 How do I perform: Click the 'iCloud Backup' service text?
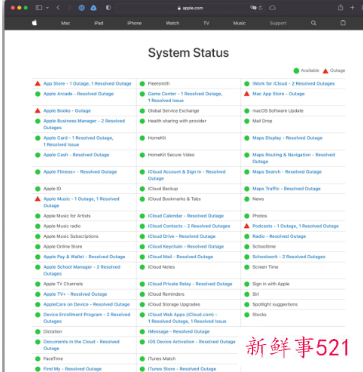(163, 188)
